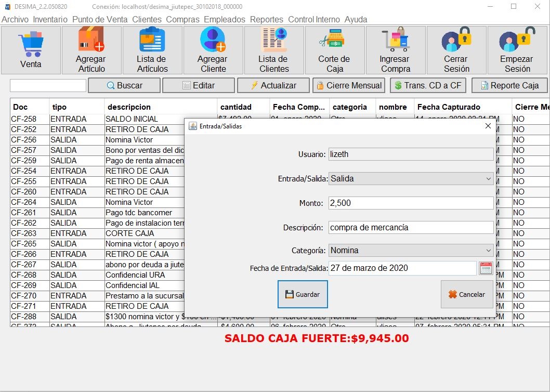This screenshot has height=392, width=550.
Task: Click the Cerrar Sesión padlock icon
Action: pos(456,41)
